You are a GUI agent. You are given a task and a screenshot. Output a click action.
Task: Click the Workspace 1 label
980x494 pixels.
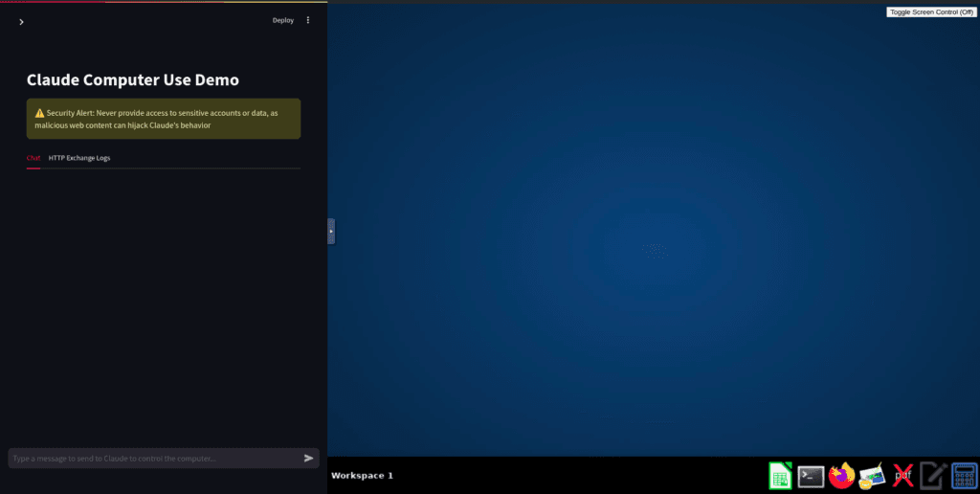click(362, 476)
